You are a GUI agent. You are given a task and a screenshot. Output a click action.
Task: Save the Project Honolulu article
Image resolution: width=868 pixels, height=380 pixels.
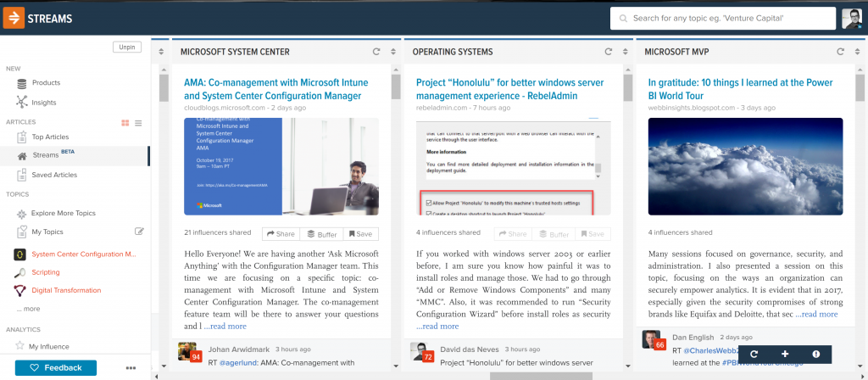point(593,234)
